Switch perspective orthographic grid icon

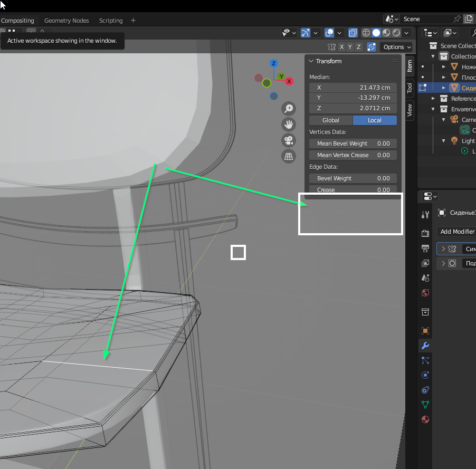point(288,156)
